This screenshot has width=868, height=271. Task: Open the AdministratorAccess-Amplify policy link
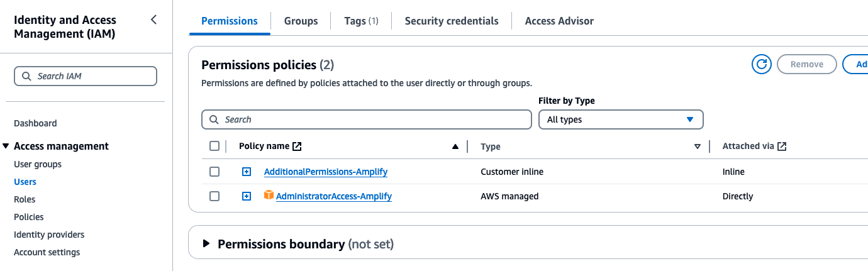pos(334,196)
